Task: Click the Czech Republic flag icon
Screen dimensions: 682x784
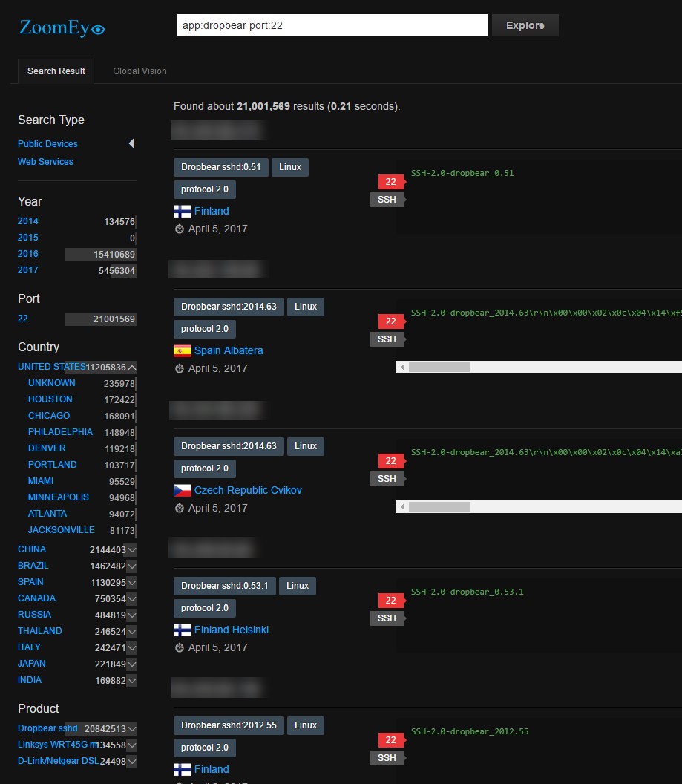Action: coord(183,490)
